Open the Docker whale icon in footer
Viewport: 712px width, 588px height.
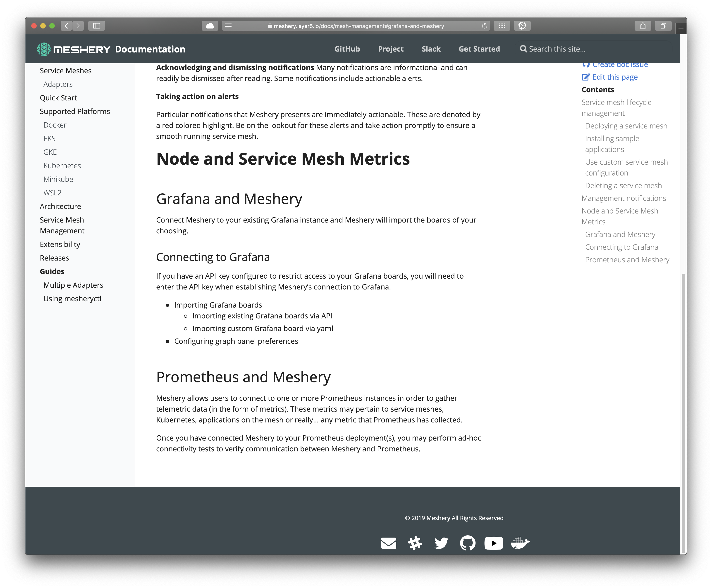click(520, 543)
